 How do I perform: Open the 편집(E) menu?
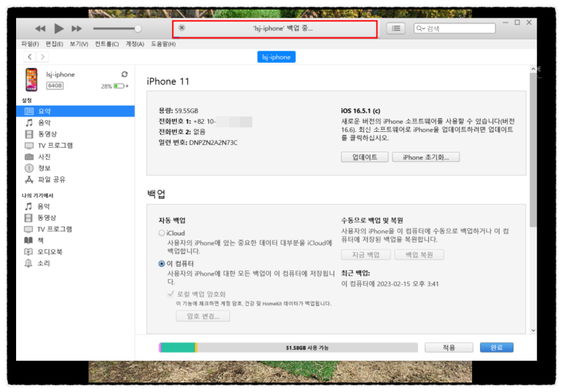click(x=54, y=44)
